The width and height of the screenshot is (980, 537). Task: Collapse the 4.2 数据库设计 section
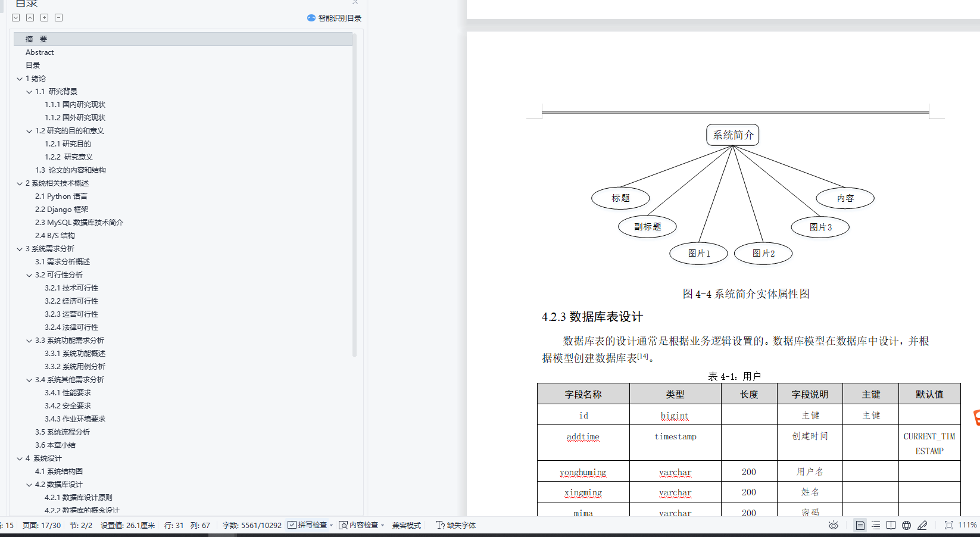pos(29,485)
